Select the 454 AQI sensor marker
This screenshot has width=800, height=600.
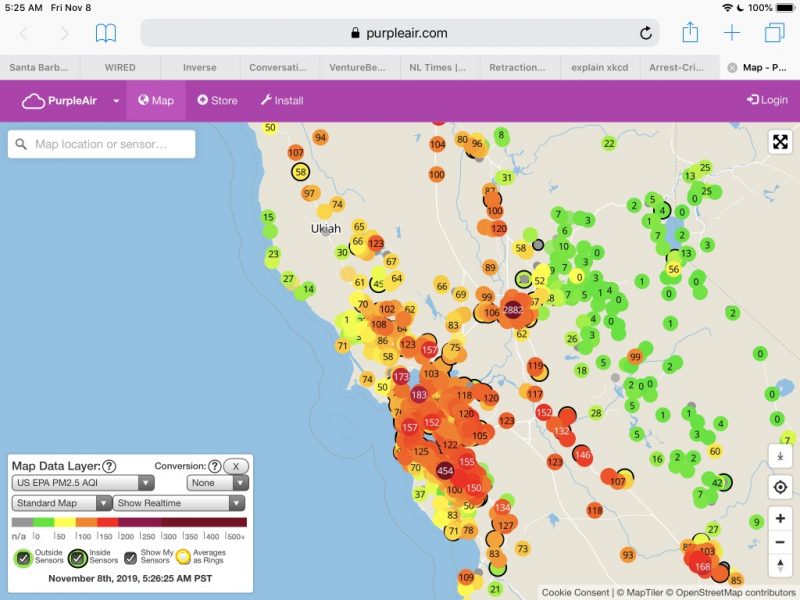445,470
